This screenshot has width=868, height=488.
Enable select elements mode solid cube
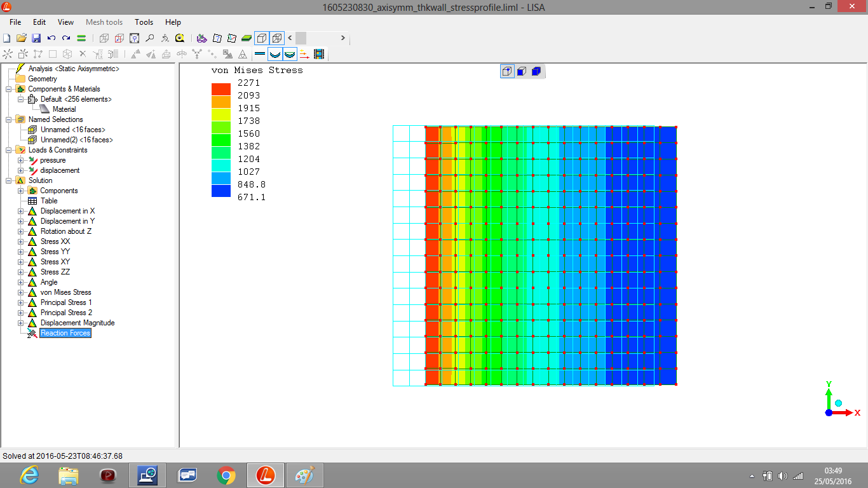coord(536,71)
